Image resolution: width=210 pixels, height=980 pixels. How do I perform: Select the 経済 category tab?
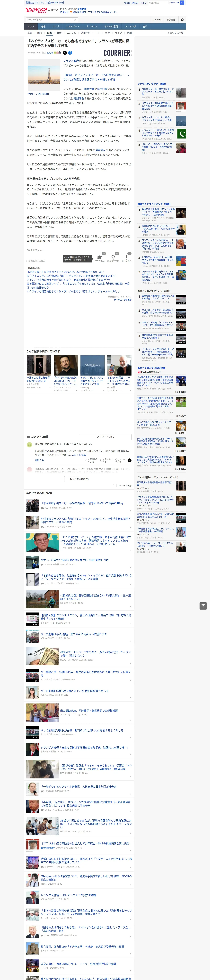[59, 33]
